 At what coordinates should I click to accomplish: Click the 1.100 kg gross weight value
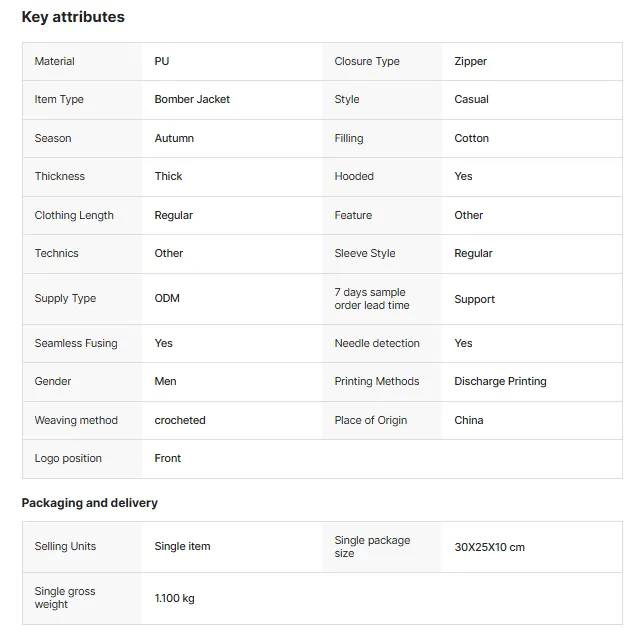tap(175, 598)
